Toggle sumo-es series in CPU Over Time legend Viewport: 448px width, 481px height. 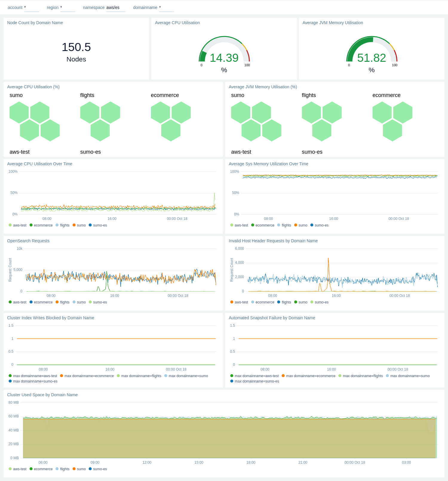[x=98, y=225]
